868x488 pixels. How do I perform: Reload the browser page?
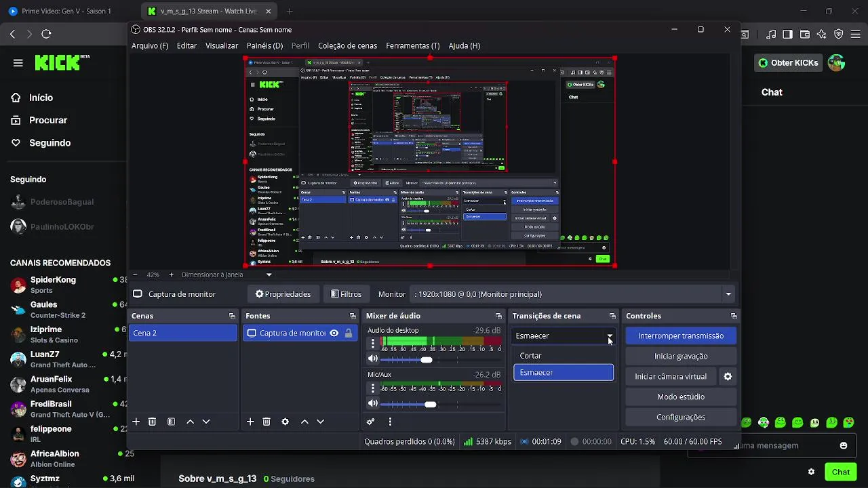pos(46,34)
